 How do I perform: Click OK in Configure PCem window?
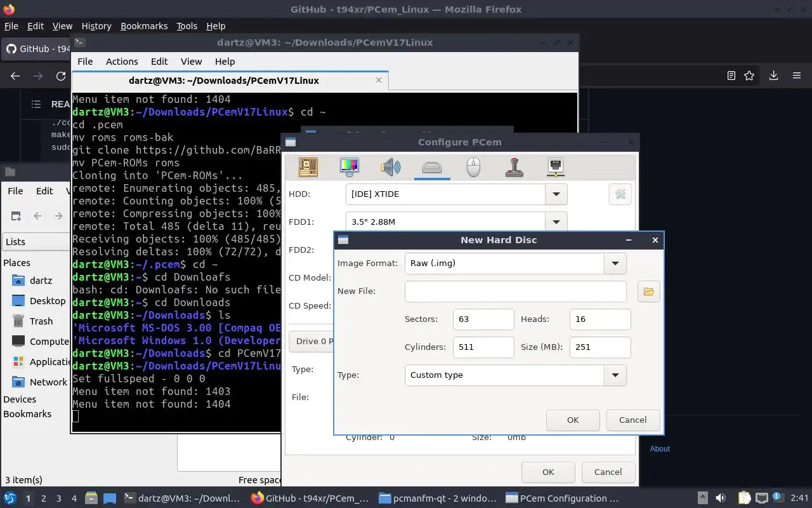[x=548, y=472]
